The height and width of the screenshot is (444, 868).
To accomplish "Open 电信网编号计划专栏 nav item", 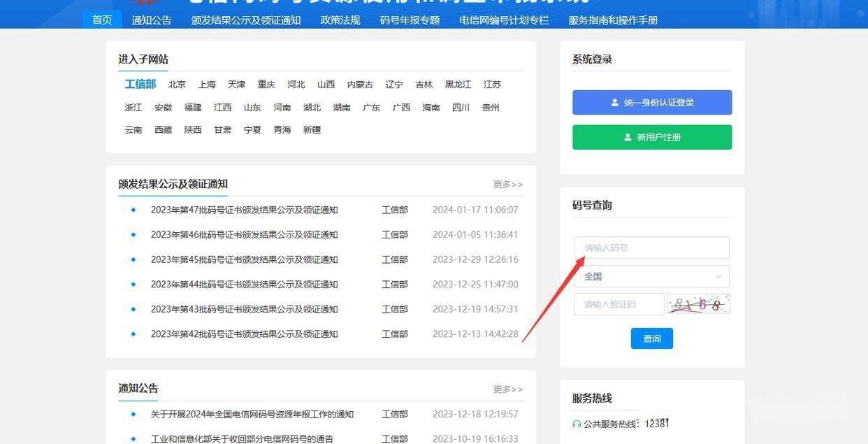I will point(504,20).
